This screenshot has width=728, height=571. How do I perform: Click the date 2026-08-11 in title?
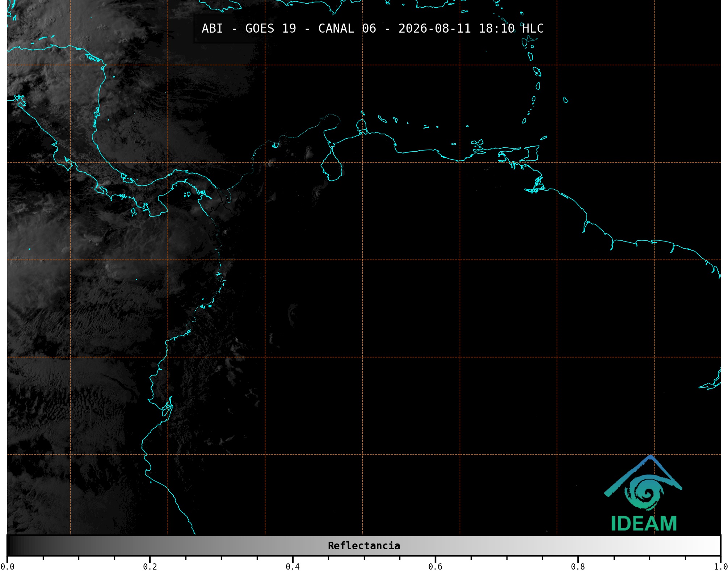pos(435,29)
